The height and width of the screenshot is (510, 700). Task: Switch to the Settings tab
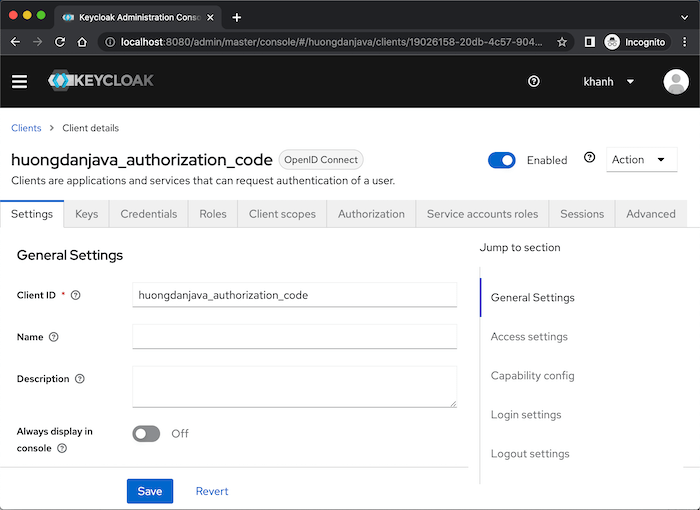tap(32, 214)
